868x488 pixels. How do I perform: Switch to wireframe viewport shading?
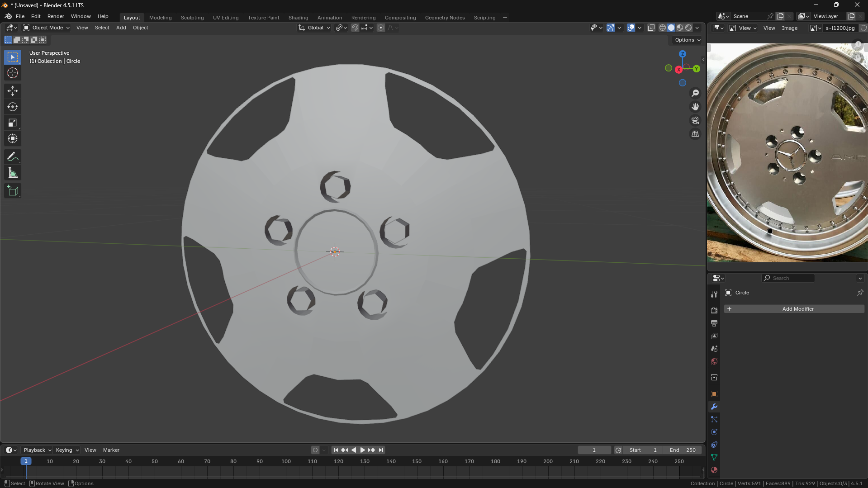tap(663, 28)
